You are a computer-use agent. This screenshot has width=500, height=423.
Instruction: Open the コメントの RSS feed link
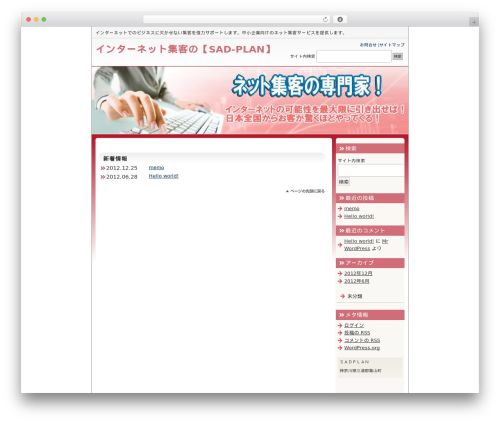(x=362, y=340)
